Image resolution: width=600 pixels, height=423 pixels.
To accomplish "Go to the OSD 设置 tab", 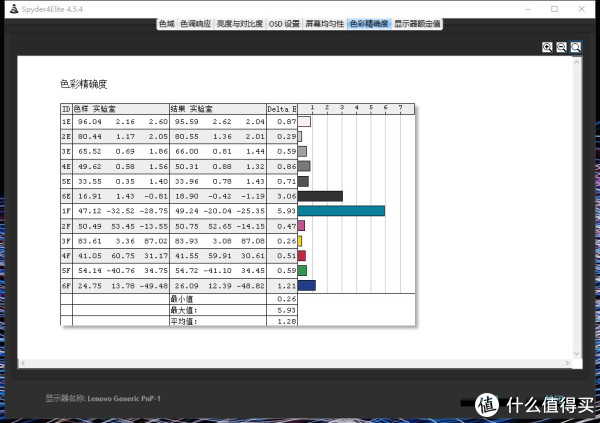I will click(285, 22).
